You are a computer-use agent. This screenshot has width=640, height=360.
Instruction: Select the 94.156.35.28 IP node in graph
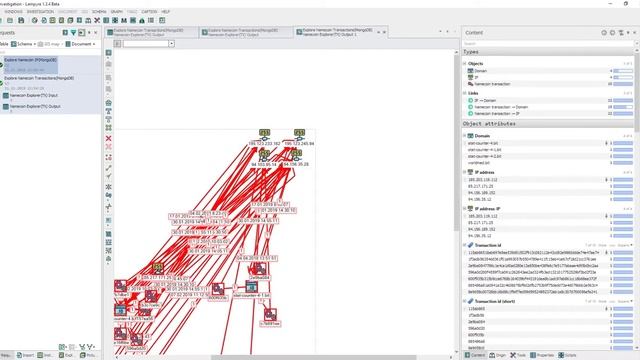click(296, 156)
